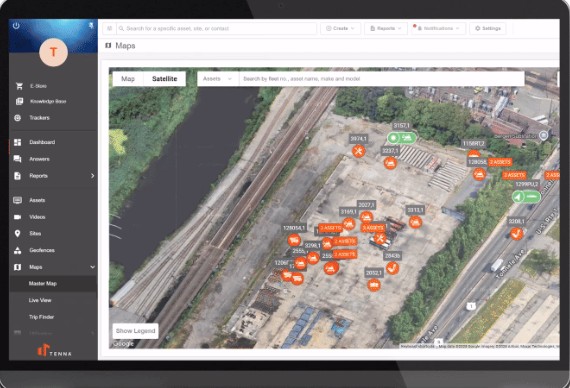Screen dimensions: 570x388
Task: Open the T user avatar profile
Action: (53, 52)
